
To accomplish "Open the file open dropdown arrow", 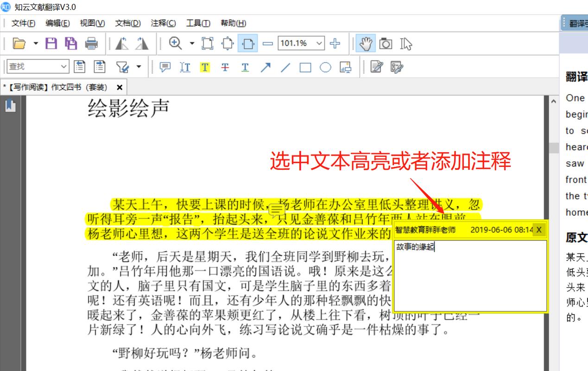I will coord(34,43).
